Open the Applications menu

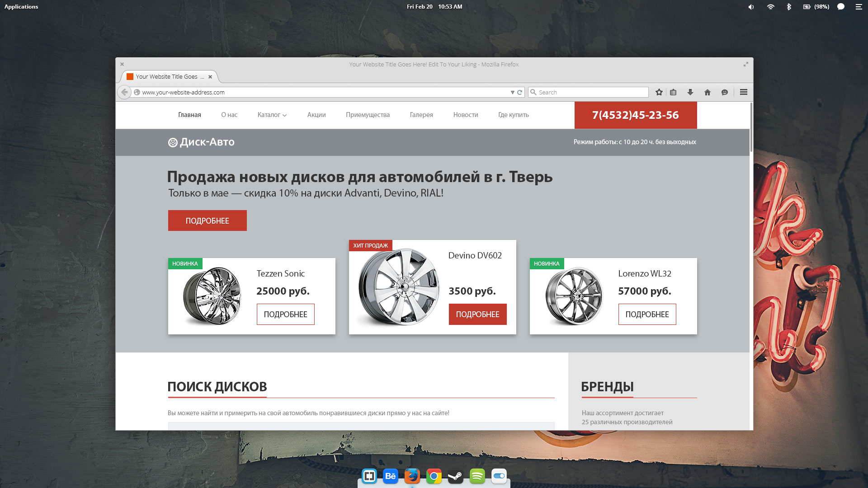21,6
